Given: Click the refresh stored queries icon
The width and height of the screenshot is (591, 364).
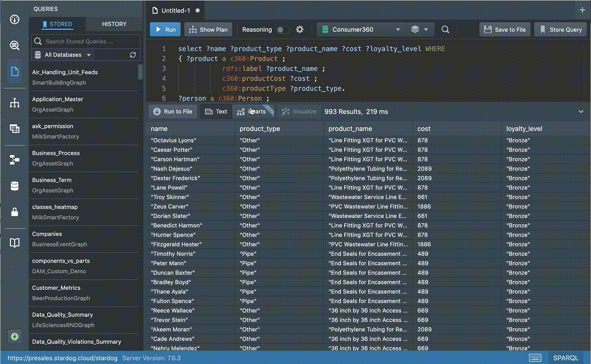Looking at the screenshot, I should pos(133,55).
